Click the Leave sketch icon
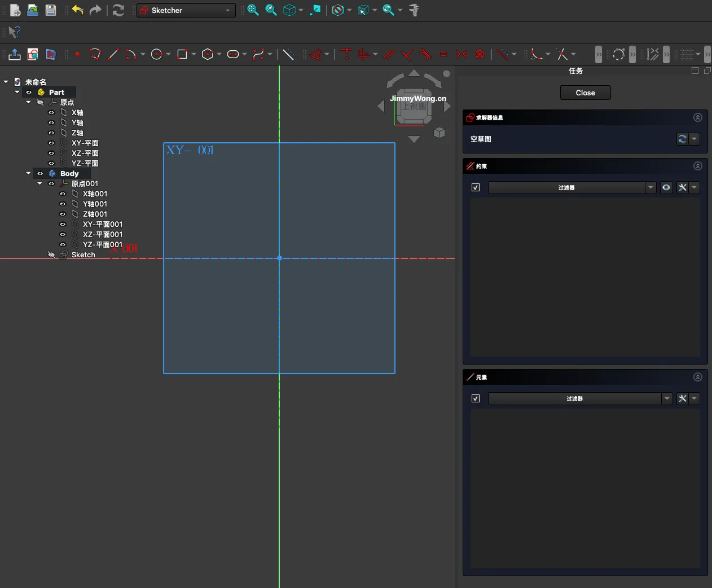 (x=15, y=55)
